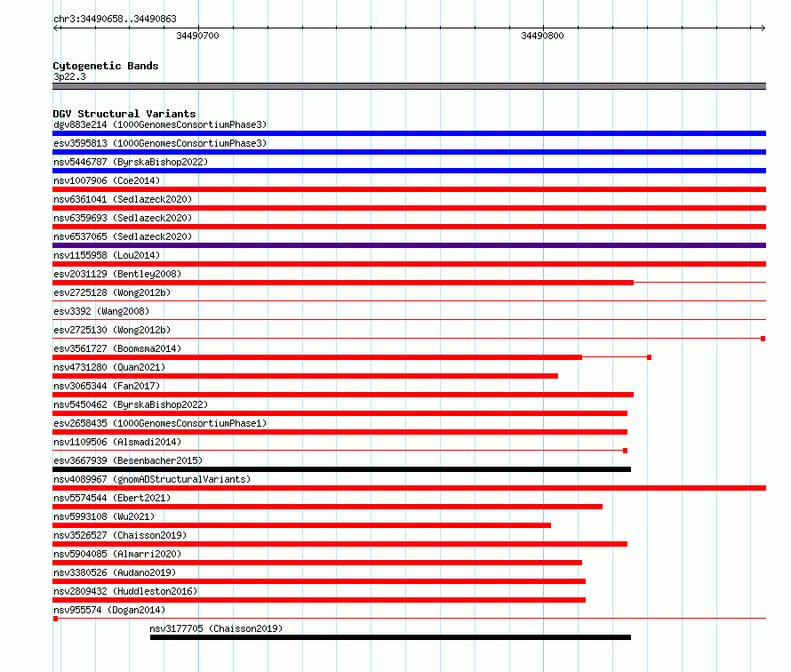Open nsv4731280 (Quan2021) label
Screen dimensions: 791x672
[x=109, y=367]
